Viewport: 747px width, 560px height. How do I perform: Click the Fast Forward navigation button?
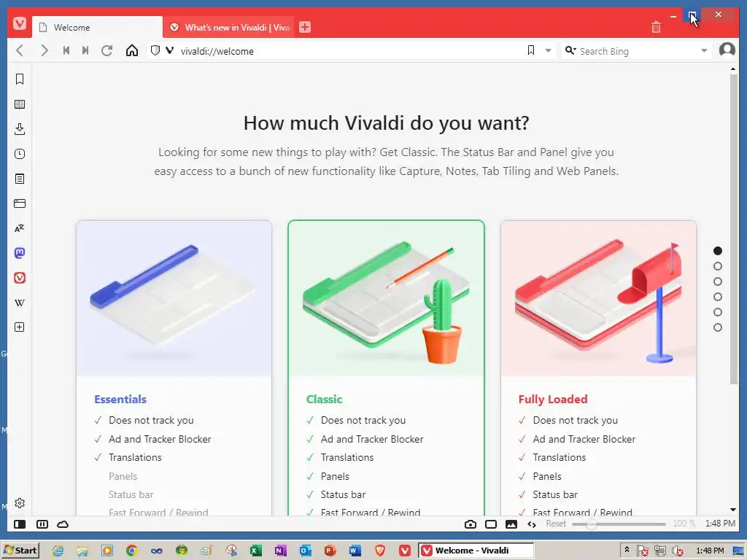(x=85, y=50)
